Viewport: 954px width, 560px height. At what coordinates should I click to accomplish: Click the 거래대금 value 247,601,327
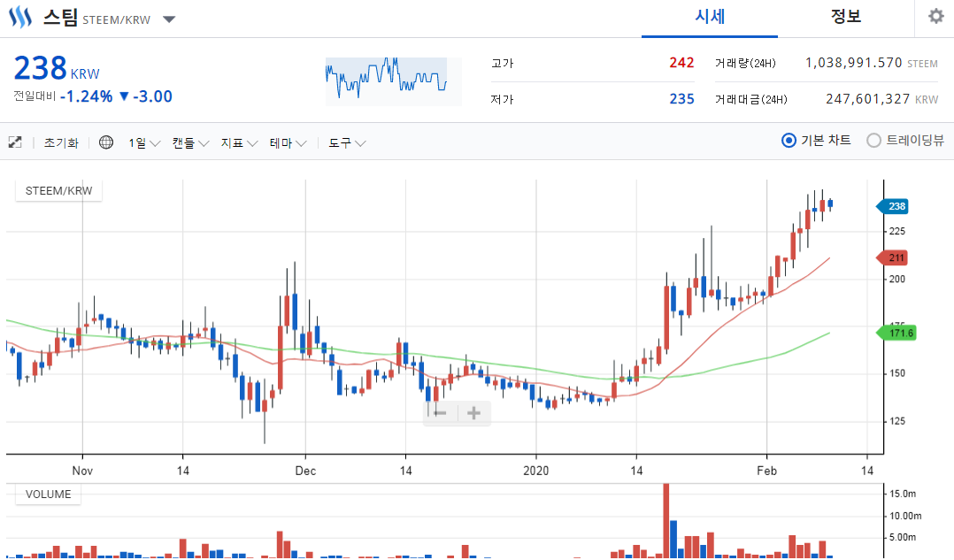point(867,99)
